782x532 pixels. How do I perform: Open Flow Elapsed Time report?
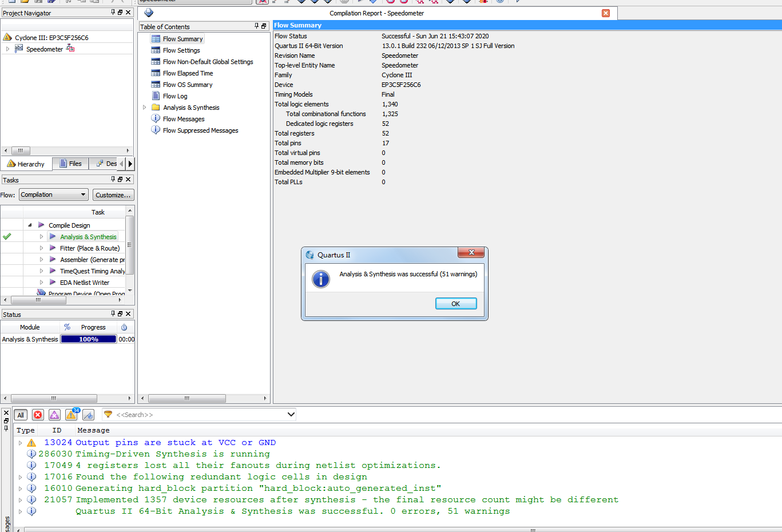tap(188, 73)
